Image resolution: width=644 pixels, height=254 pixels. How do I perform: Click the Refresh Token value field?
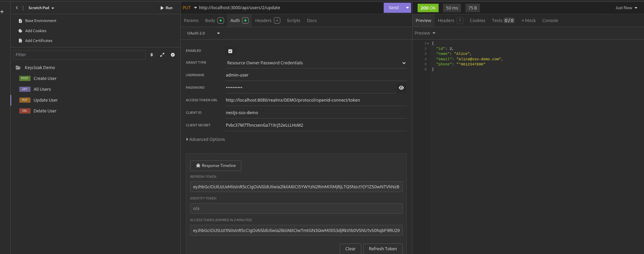(x=296, y=187)
